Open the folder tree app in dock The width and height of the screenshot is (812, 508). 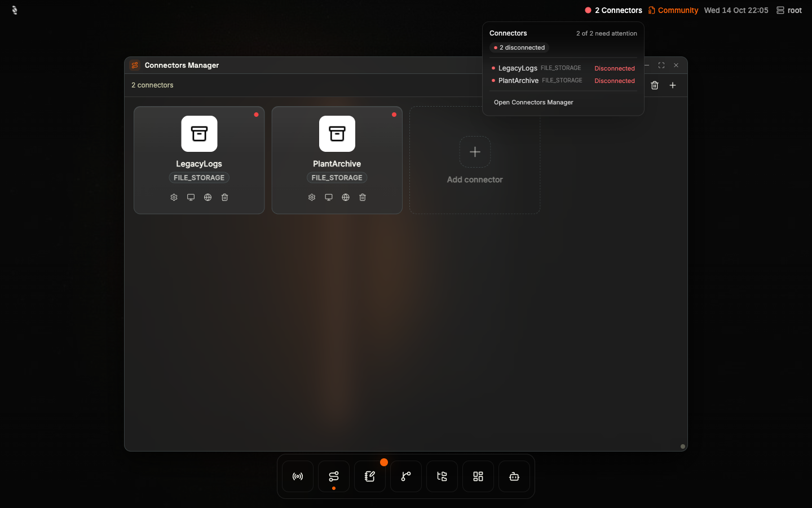(442, 476)
